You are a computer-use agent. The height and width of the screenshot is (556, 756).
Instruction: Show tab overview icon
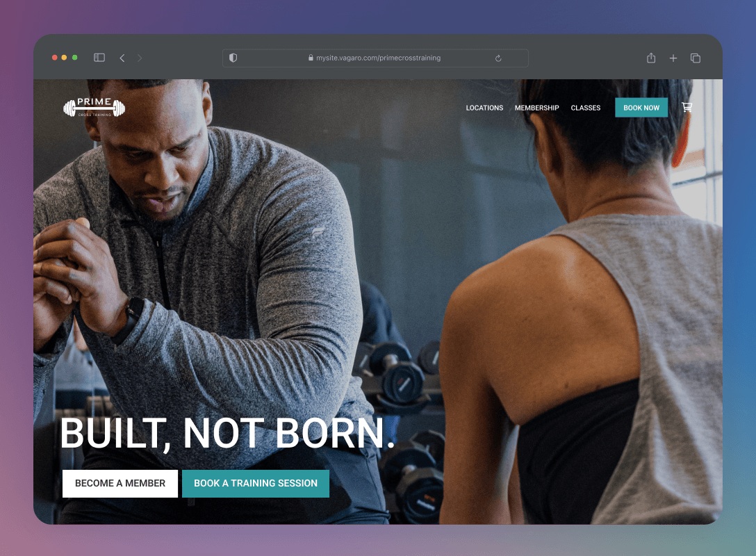tap(696, 58)
